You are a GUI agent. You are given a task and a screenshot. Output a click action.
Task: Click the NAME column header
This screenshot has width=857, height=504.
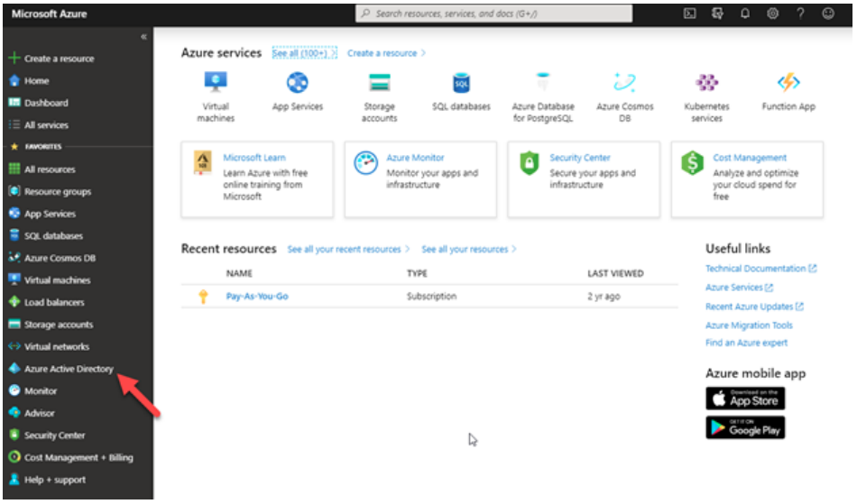click(x=239, y=273)
